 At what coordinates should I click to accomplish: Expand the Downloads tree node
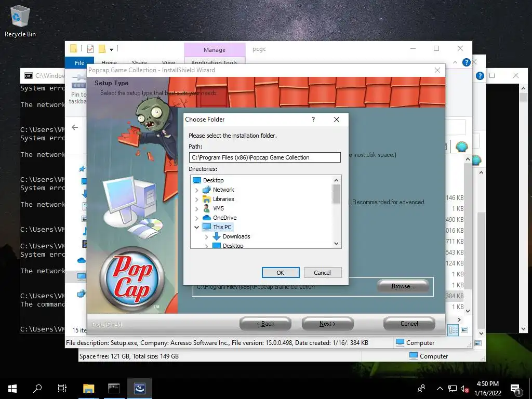(x=206, y=237)
